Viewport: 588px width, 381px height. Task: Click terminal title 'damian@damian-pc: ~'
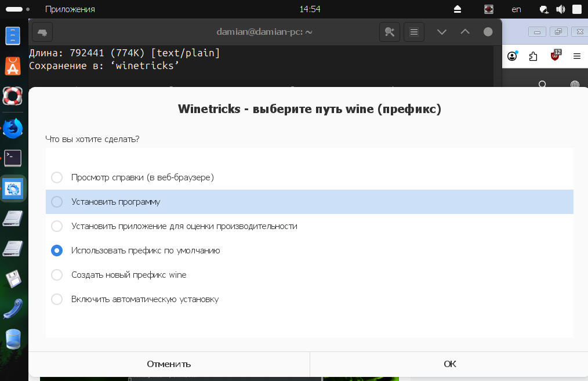[264, 32]
